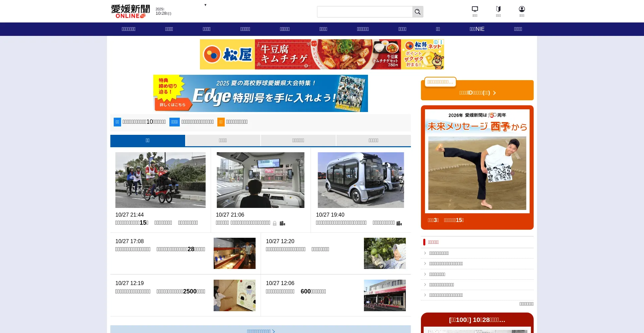Open the 12:19 headline containing the number 2500

[160, 291]
